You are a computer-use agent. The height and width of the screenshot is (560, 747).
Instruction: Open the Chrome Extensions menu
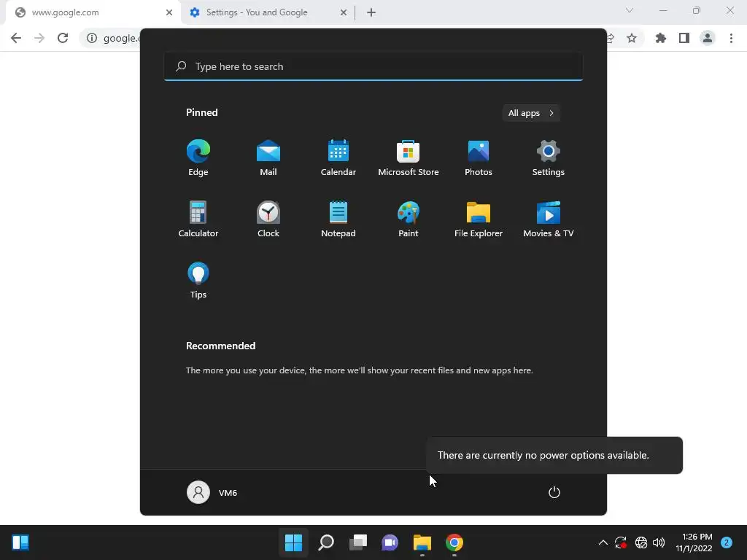click(x=661, y=38)
